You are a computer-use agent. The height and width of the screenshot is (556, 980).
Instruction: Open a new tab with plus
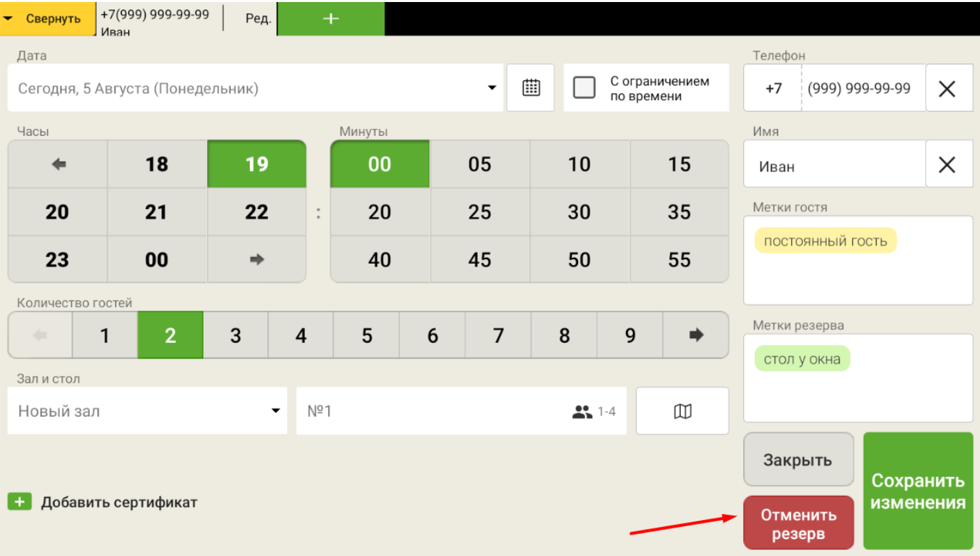point(330,19)
